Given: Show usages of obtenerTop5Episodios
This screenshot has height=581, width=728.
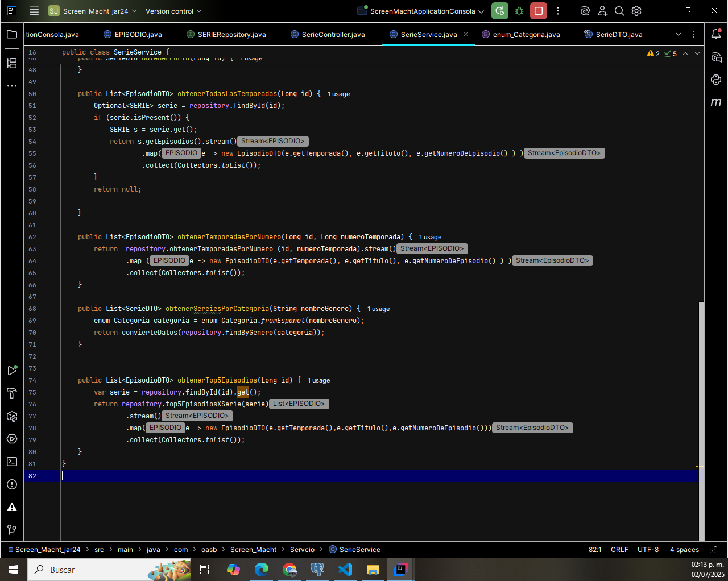Looking at the screenshot, I should (318, 380).
